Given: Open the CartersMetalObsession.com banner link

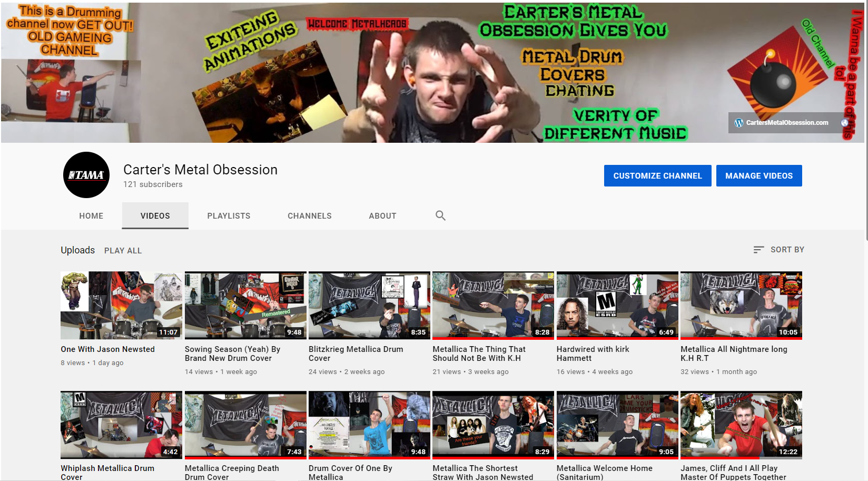Looking at the screenshot, I should point(787,123).
